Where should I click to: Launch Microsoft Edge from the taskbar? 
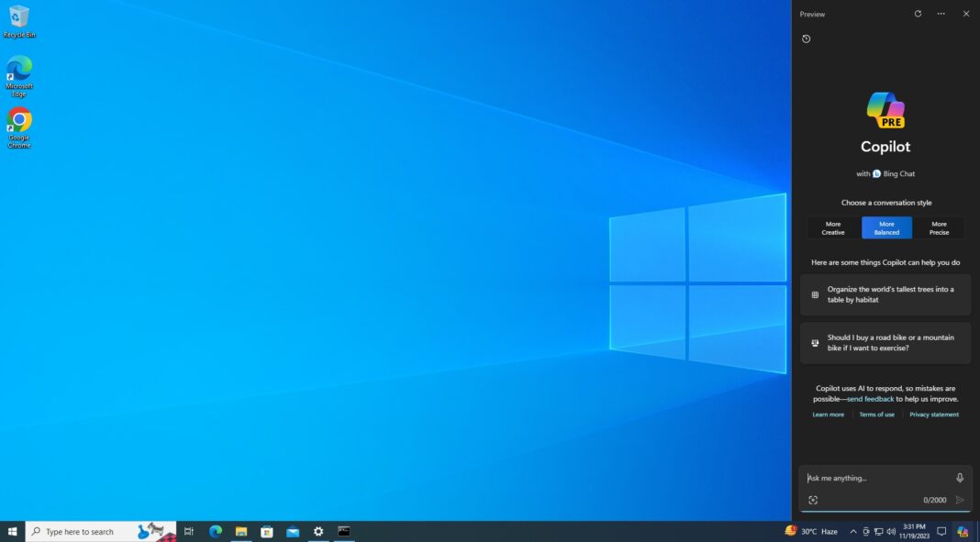coord(215,531)
